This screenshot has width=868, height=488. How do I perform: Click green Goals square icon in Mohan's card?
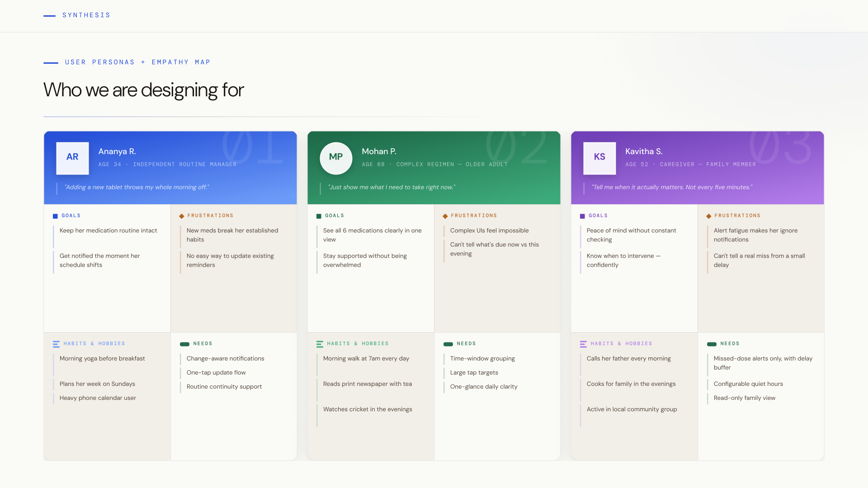pyautogui.click(x=319, y=216)
